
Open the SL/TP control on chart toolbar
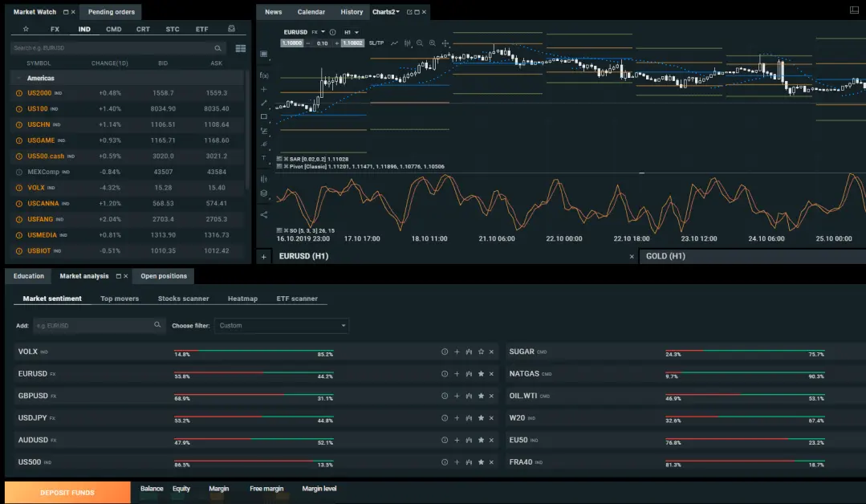pyautogui.click(x=376, y=43)
